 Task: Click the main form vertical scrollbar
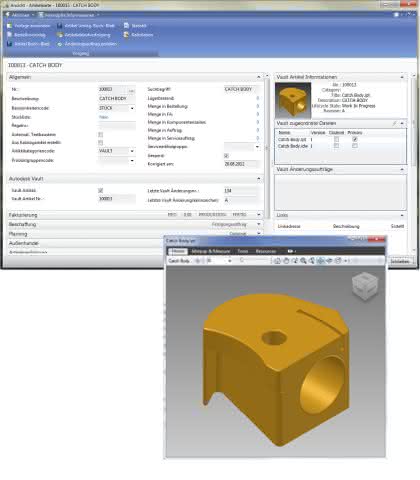tap(267, 147)
